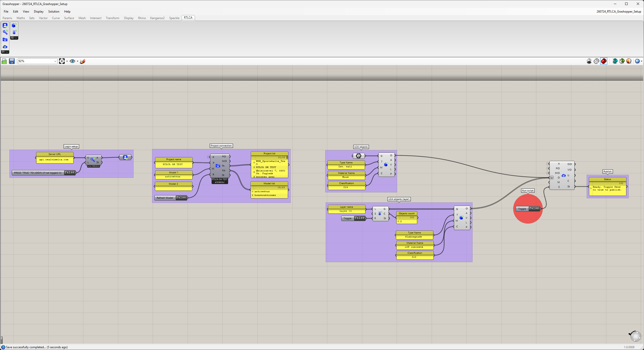Select the RTLCA component tab
Image resolution: width=644 pixels, height=350 pixels.
point(188,18)
